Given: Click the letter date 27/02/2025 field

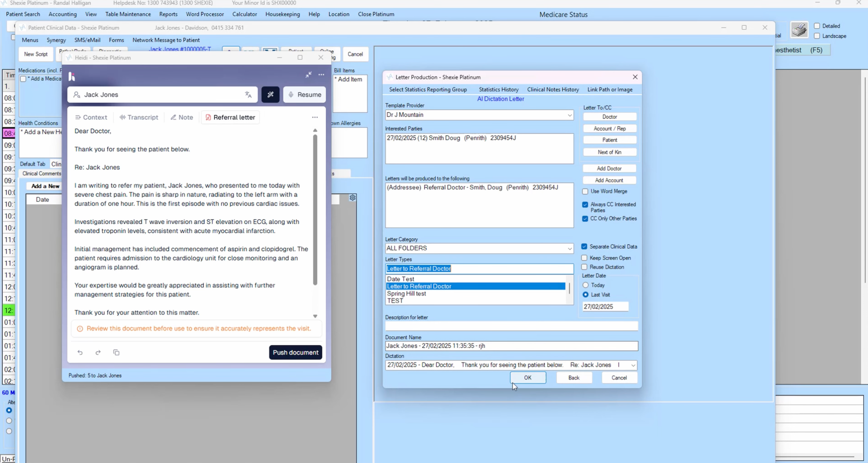Looking at the screenshot, I should coord(605,307).
